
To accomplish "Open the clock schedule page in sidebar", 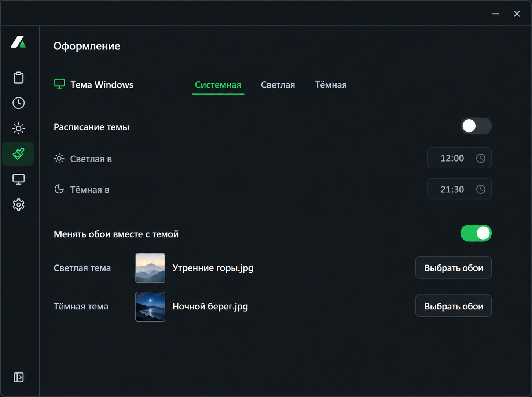I will 18,103.
